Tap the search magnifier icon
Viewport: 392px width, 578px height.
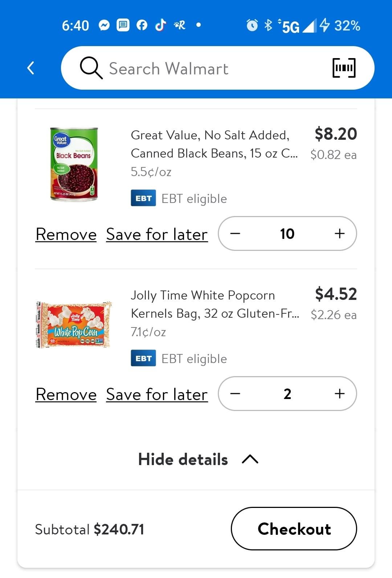(91, 68)
